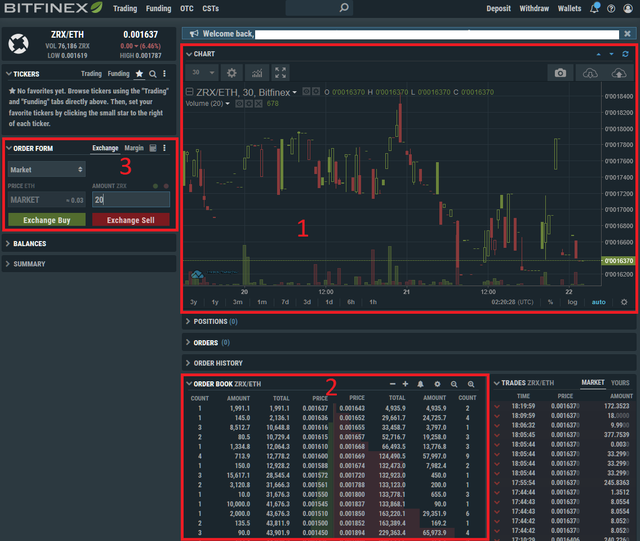Toggle chart fullscreen mode icon
Screen dimensions: 640x541
(x=280, y=73)
